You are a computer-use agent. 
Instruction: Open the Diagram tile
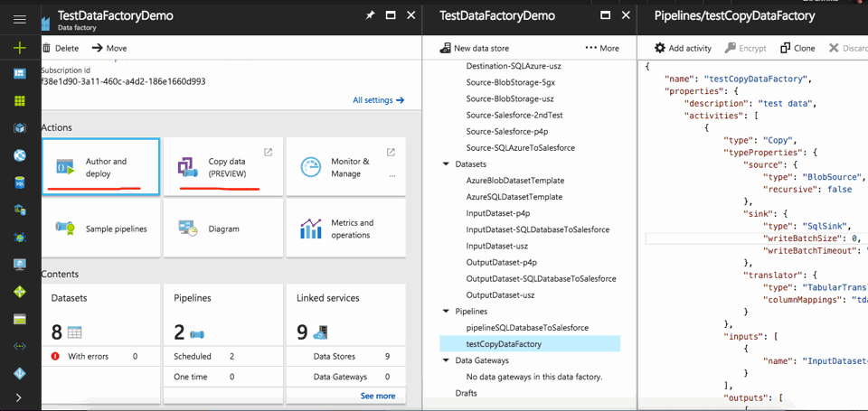[223, 229]
